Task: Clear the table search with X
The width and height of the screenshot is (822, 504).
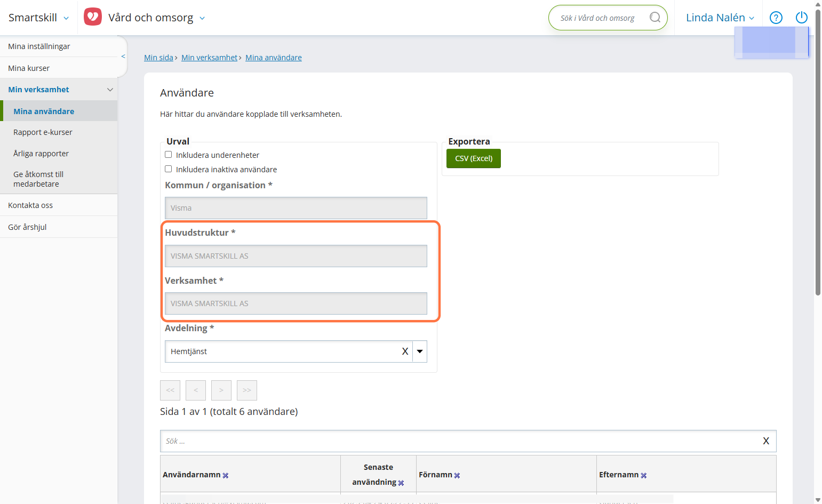Action: point(766,441)
